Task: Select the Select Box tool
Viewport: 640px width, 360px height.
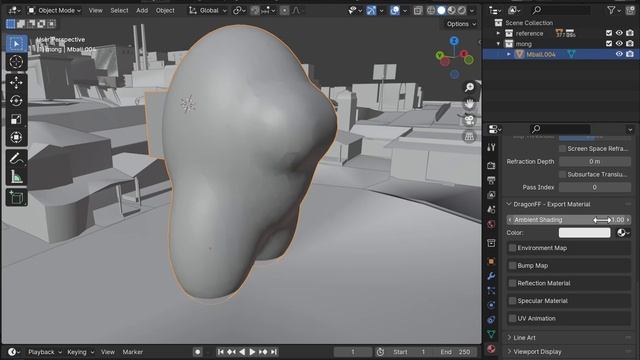Action: (16, 44)
